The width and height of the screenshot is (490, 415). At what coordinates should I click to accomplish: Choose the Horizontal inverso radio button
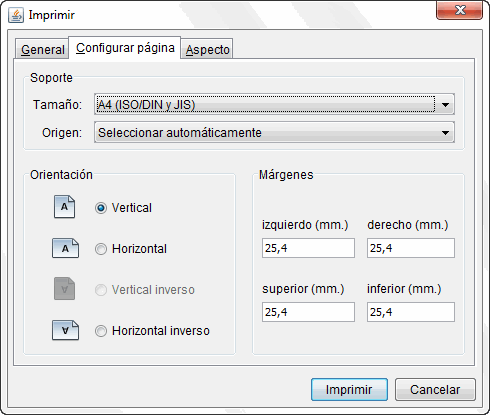[101, 331]
